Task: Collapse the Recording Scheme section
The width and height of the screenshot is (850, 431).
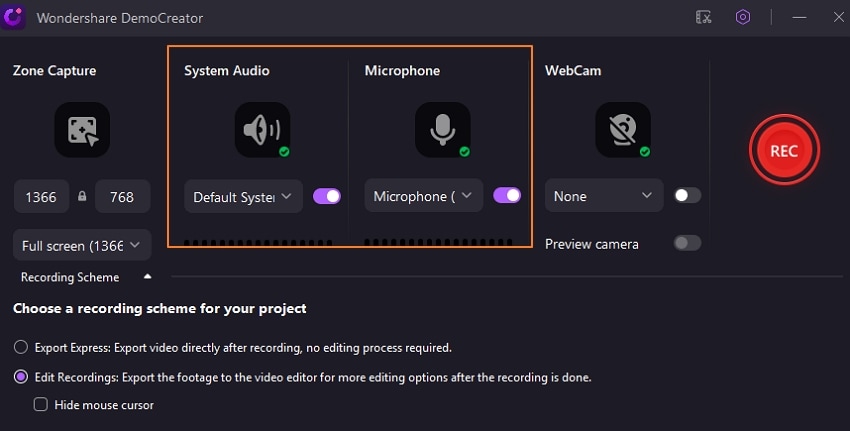Action: point(148,277)
